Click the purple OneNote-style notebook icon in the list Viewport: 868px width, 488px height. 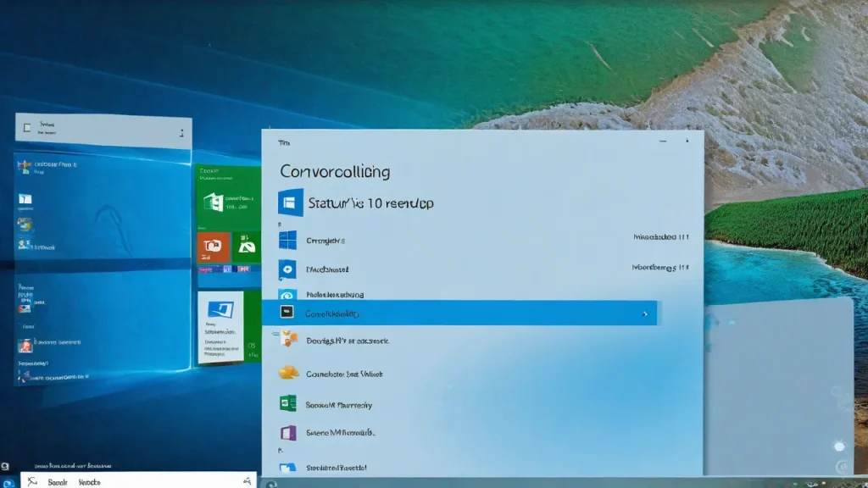288,433
